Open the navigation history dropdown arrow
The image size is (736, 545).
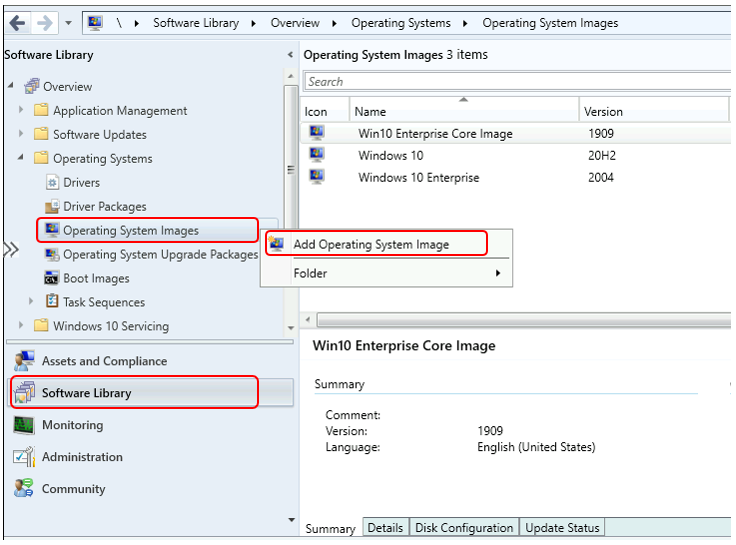click(69, 23)
